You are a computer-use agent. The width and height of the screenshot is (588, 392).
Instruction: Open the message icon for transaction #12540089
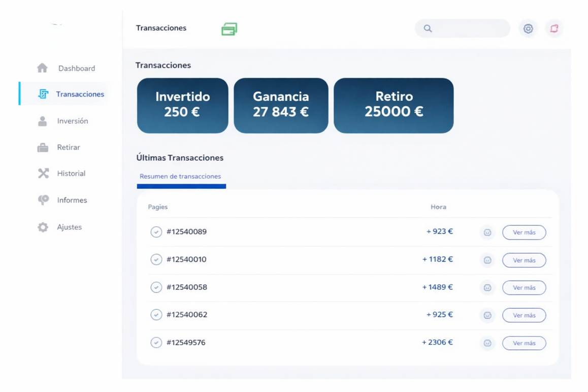tap(487, 232)
